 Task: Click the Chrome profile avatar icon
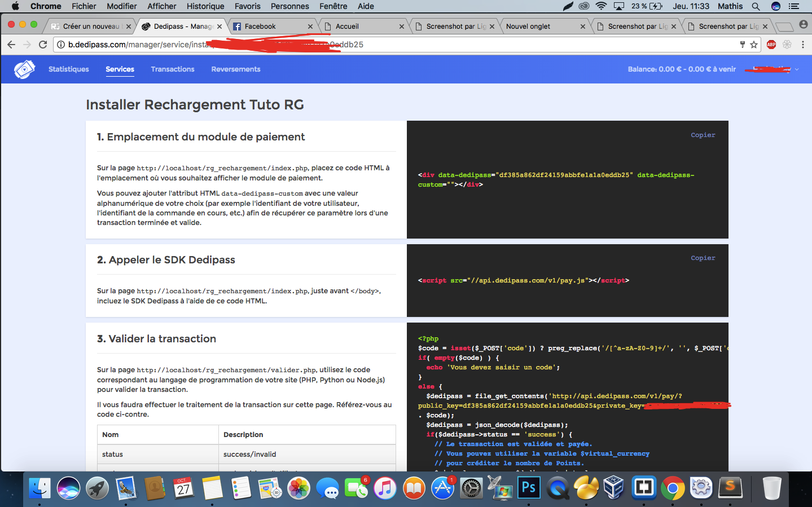804,25
